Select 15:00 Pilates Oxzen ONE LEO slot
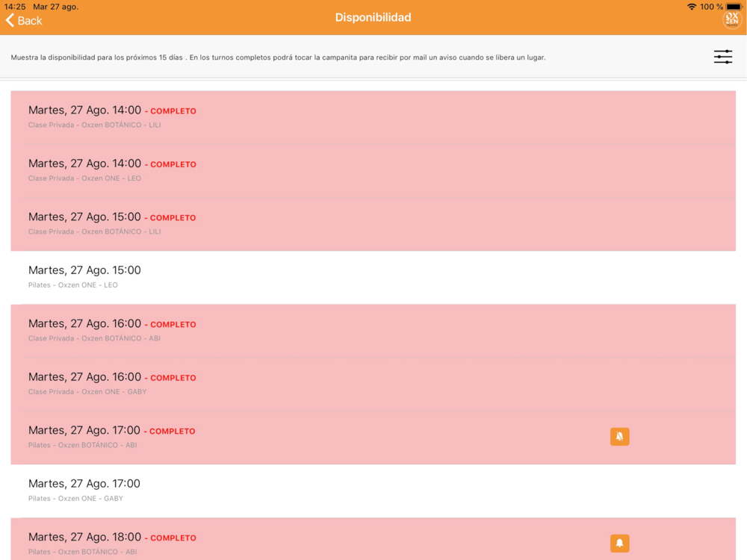The width and height of the screenshot is (747, 560). (x=373, y=278)
